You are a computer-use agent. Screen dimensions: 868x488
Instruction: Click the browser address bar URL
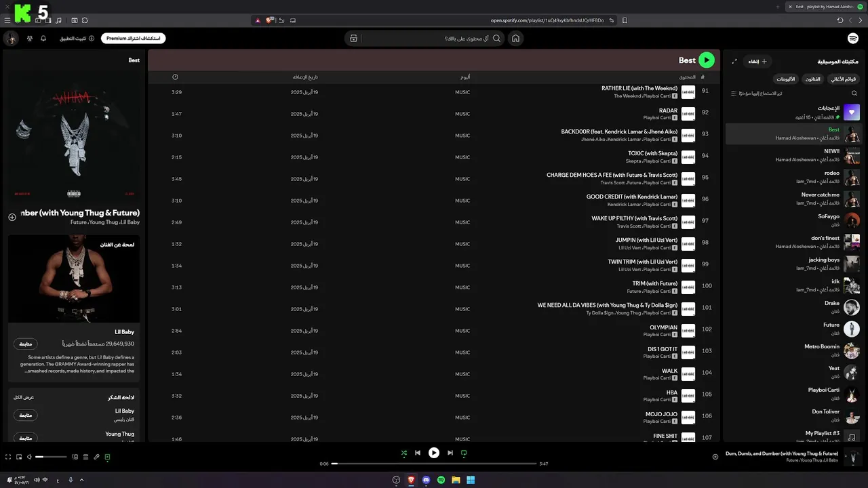click(x=547, y=20)
